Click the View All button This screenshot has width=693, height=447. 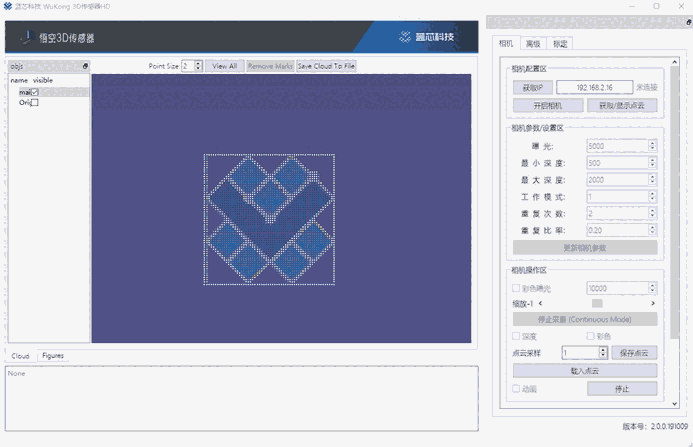click(x=225, y=66)
